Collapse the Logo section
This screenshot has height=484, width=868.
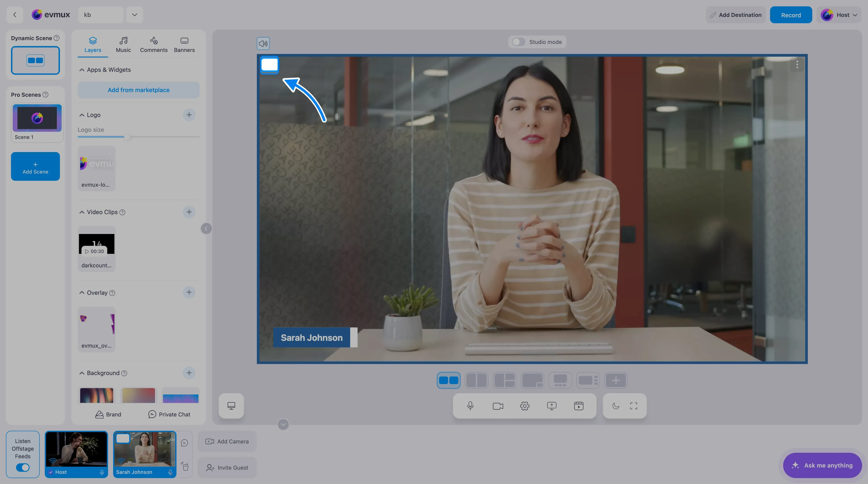pyautogui.click(x=81, y=115)
